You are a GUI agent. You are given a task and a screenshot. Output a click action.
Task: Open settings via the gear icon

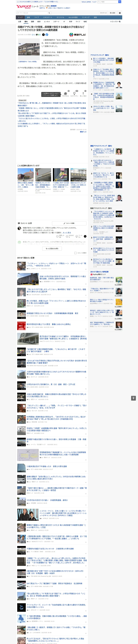coord(120,13)
